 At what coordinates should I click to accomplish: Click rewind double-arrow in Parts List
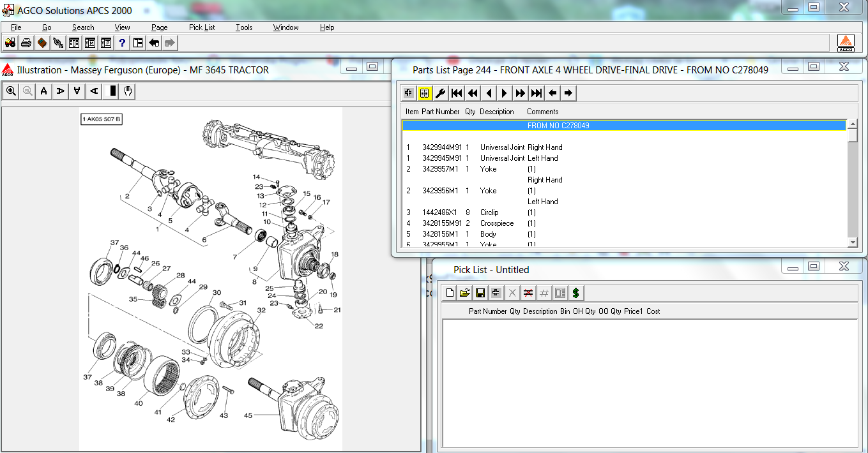click(473, 93)
